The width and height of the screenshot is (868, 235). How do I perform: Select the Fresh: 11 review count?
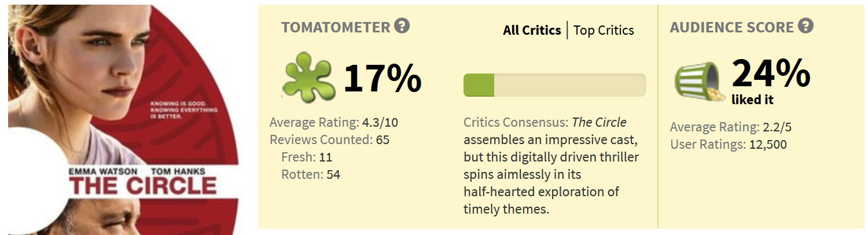(x=307, y=157)
